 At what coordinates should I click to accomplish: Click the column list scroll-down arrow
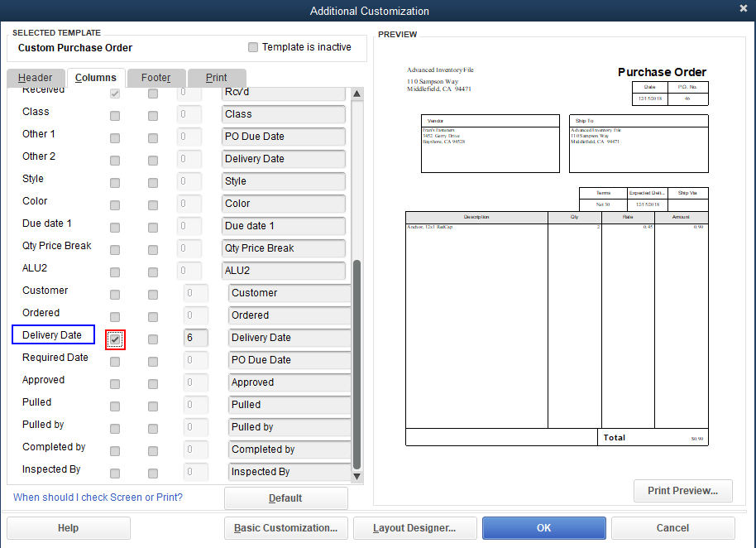(357, 476)
